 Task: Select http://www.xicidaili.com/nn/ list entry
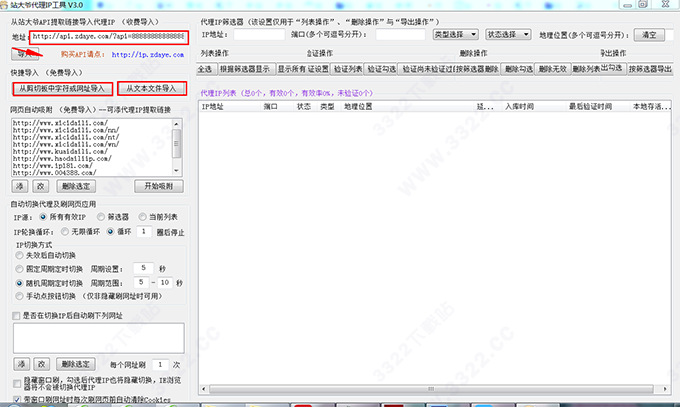[66, 130]
